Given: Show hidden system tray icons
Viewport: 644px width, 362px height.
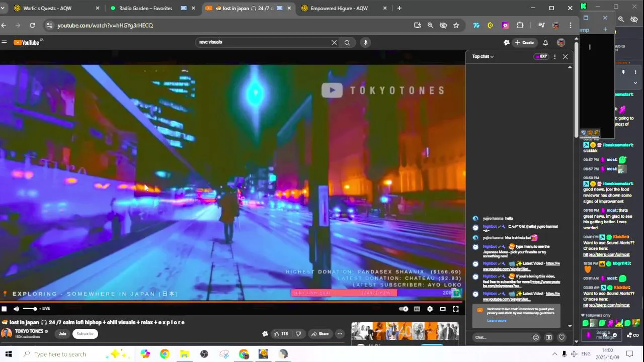Looking at the screenshot, I should tap(554, 354).
